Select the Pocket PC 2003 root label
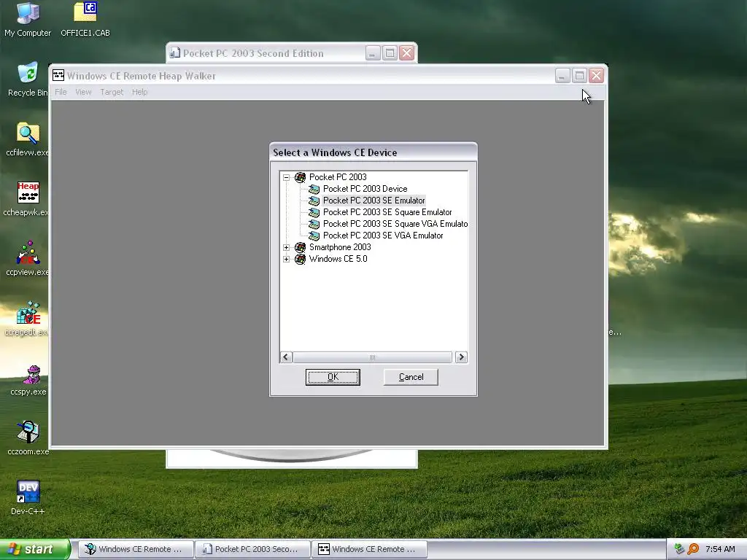 338,177
